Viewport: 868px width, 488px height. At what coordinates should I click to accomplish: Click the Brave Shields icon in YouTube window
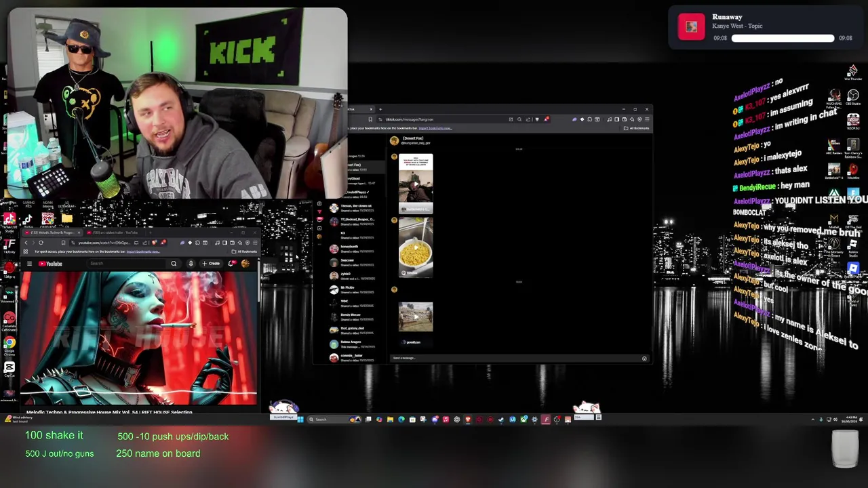click(154, 243)
